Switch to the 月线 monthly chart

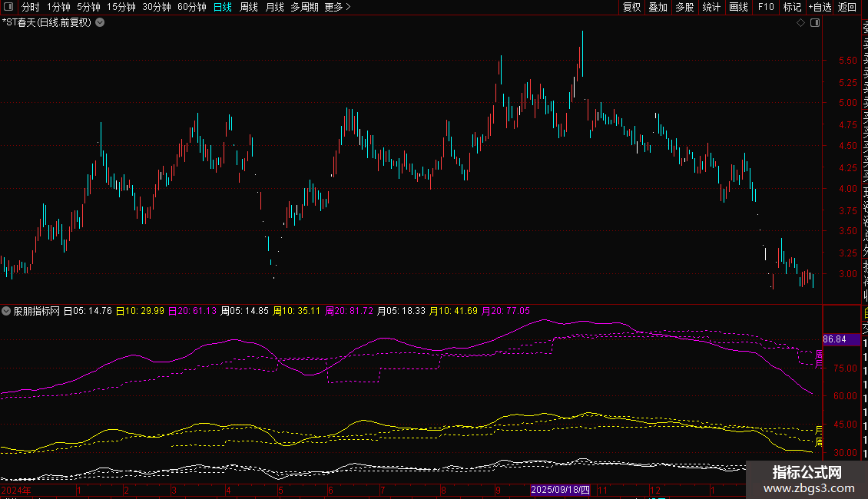274,8
